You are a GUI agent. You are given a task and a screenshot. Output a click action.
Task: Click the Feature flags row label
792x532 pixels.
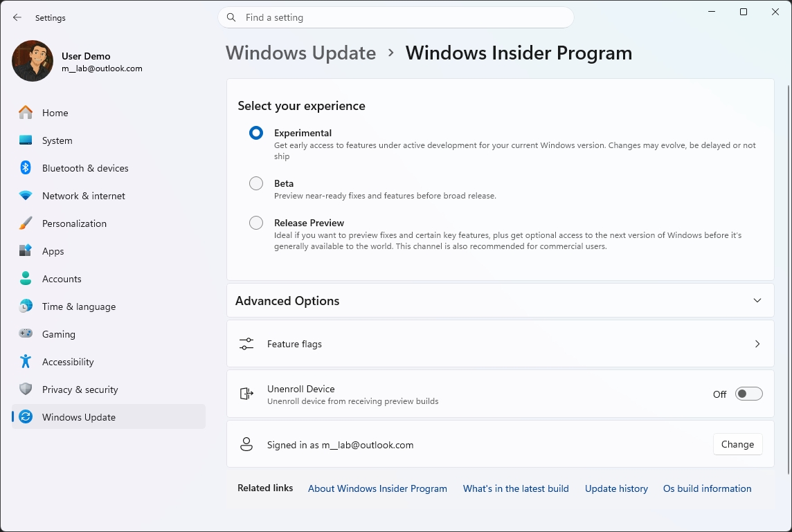pyautogui.click(x=294, y=344)
